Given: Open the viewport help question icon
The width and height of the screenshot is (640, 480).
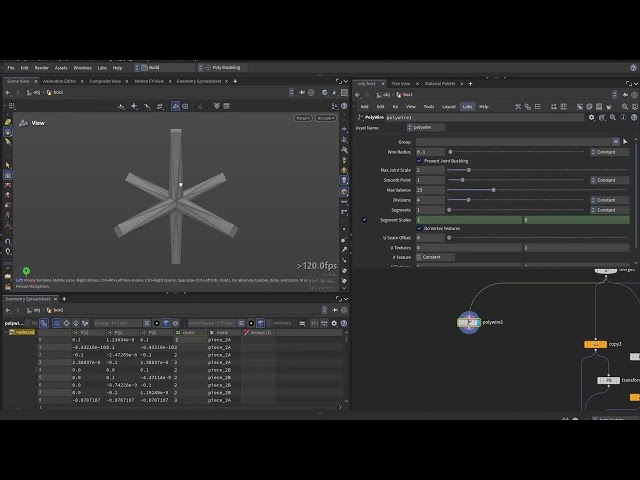Looking at the screenshot, I should pos(344,106).
